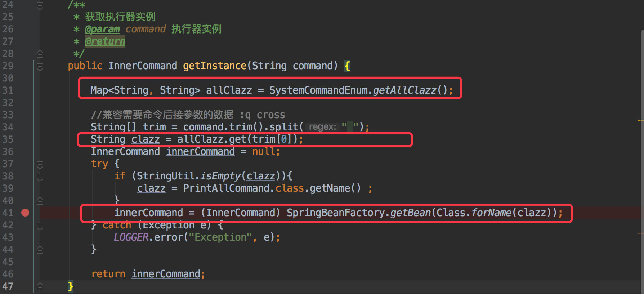
Task: Click line number 35 in the gutter
Action: 8,139
